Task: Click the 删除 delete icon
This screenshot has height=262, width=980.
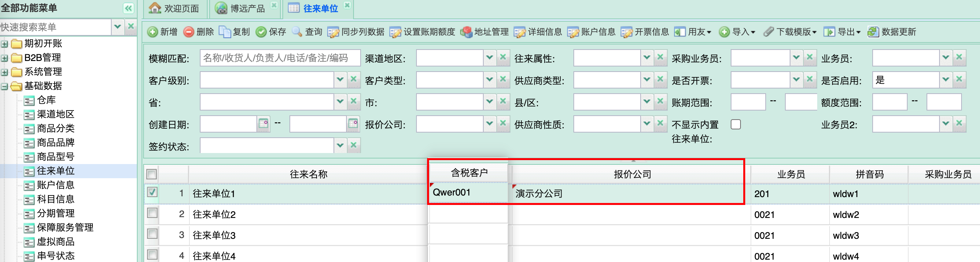Action: pos(189,32)
